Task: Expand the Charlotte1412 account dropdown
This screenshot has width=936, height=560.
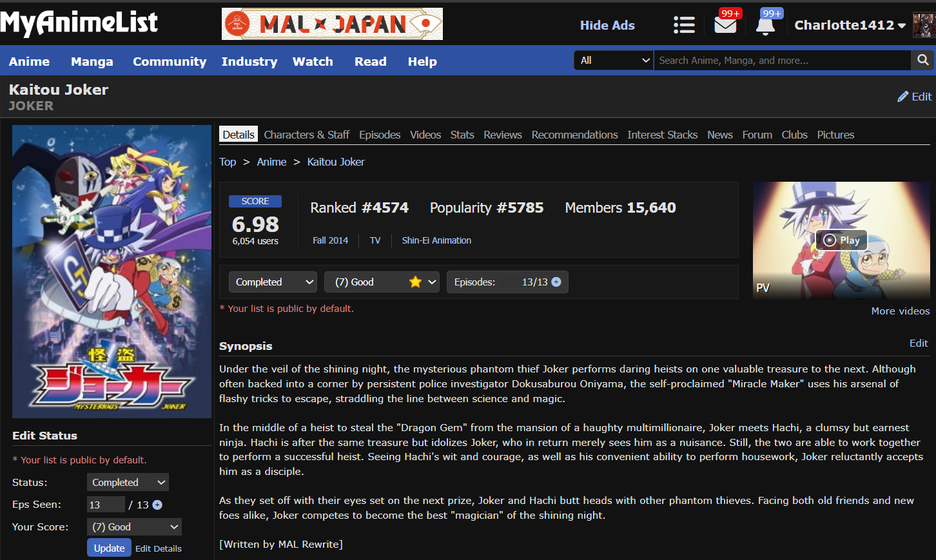Action: 850,25
